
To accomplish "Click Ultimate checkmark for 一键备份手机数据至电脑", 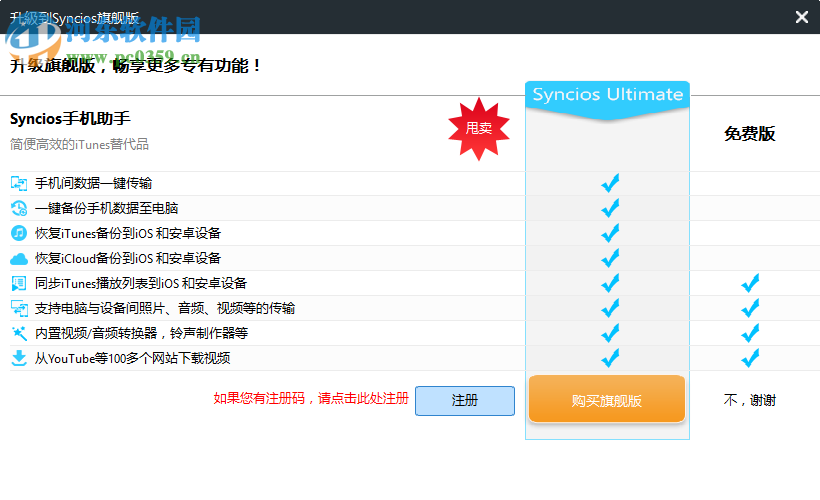I will tap(610, 208).
